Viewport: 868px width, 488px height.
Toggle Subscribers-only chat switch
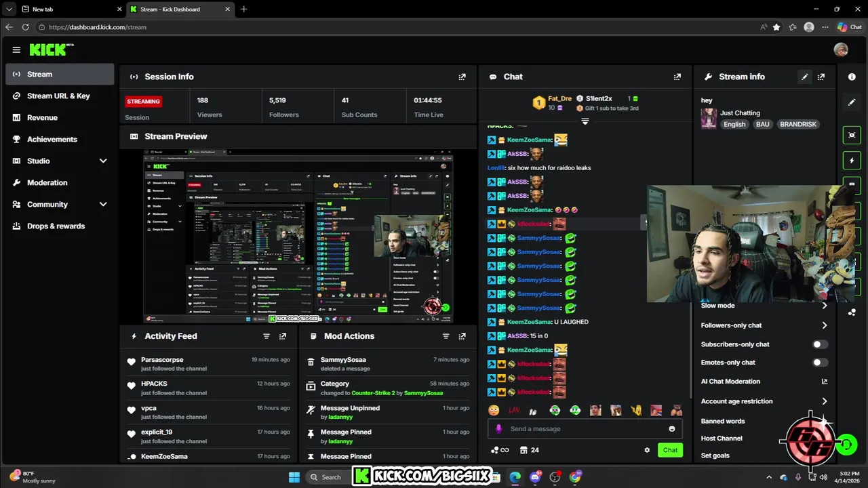(x=821, y=344)
